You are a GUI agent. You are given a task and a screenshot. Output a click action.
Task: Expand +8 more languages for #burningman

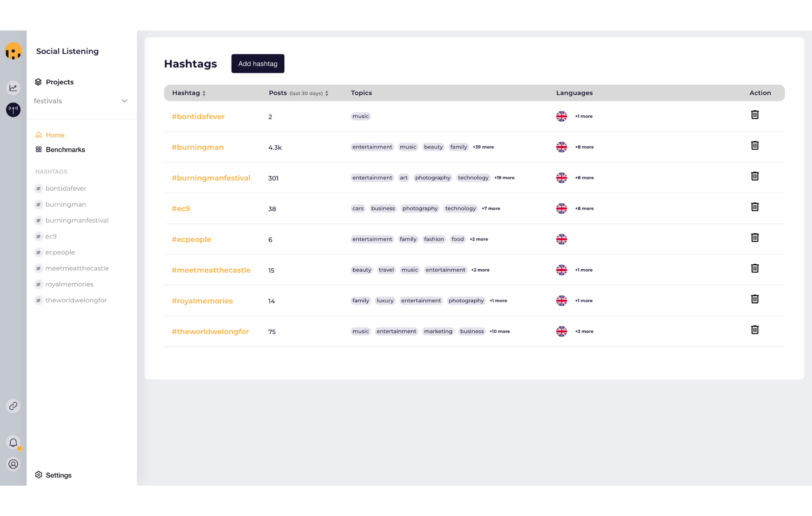click(584, 147)
